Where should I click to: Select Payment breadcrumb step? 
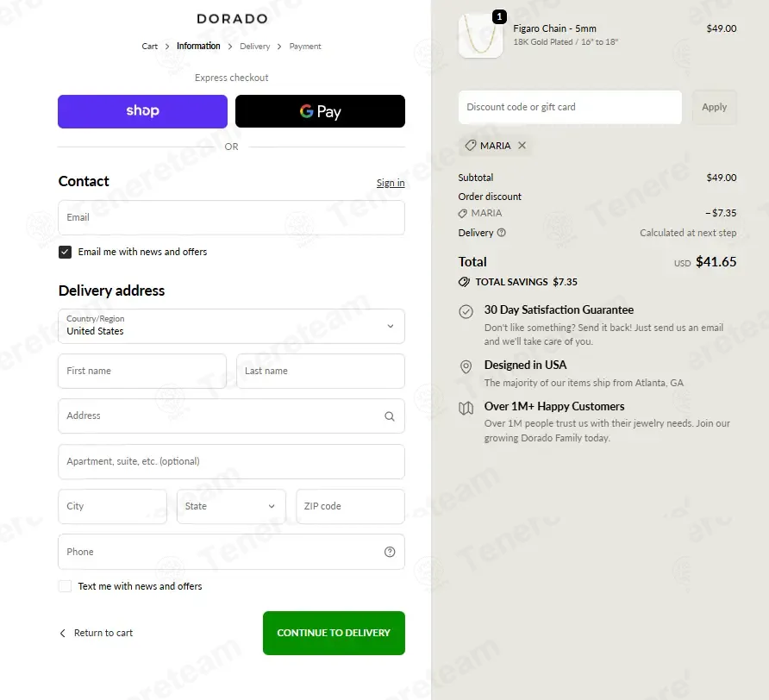(305, 46)
